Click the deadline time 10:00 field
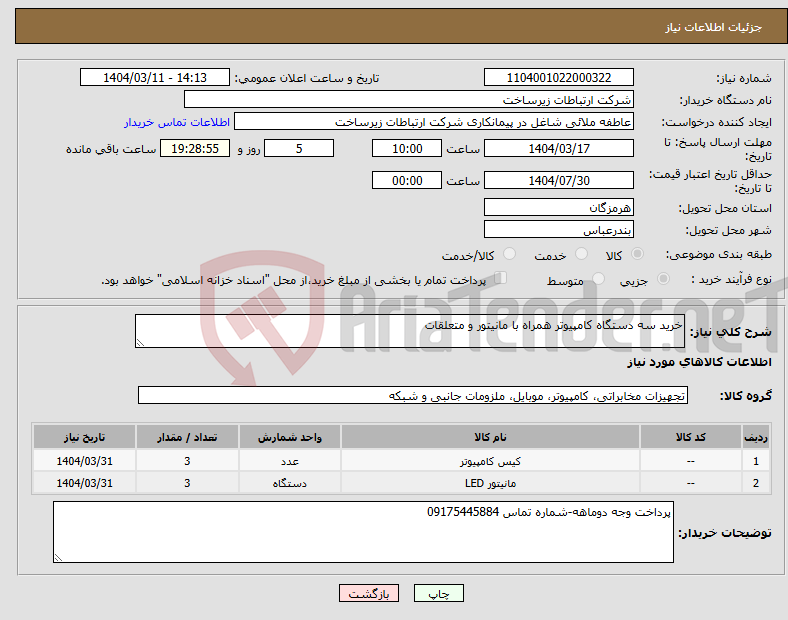 [407, 148]
